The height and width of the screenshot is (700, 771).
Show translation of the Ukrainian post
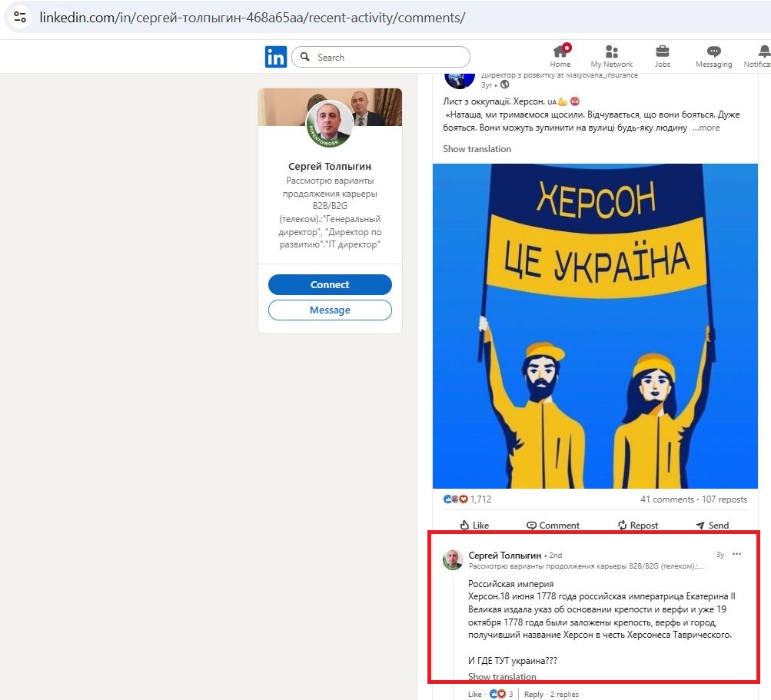[x=476, y=148]
